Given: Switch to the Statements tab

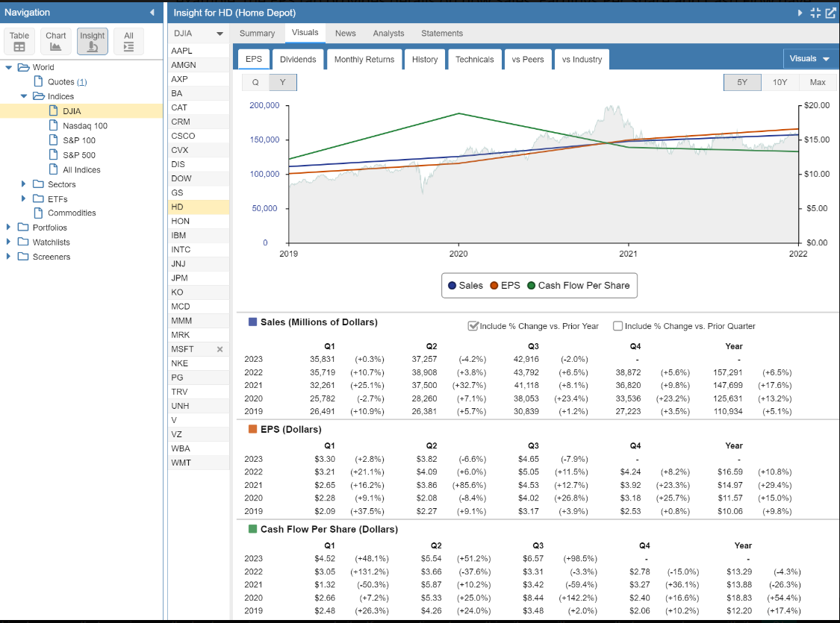Looking at the screenshot, I should pyautogui.click(x=442, y=33).
